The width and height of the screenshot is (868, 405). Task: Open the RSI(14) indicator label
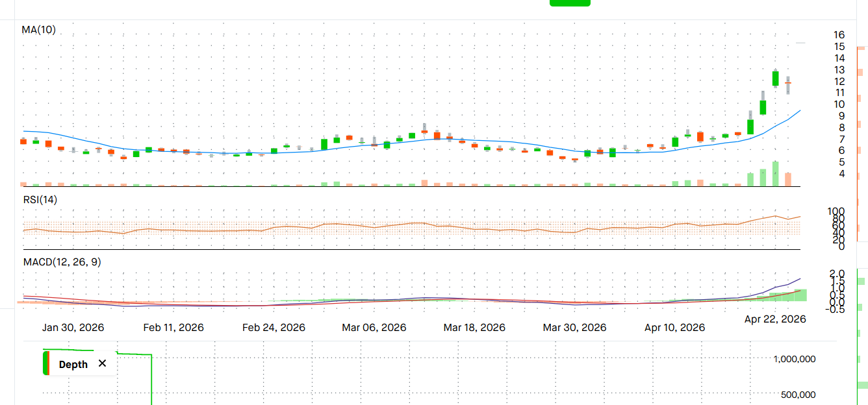click(40, 200)
